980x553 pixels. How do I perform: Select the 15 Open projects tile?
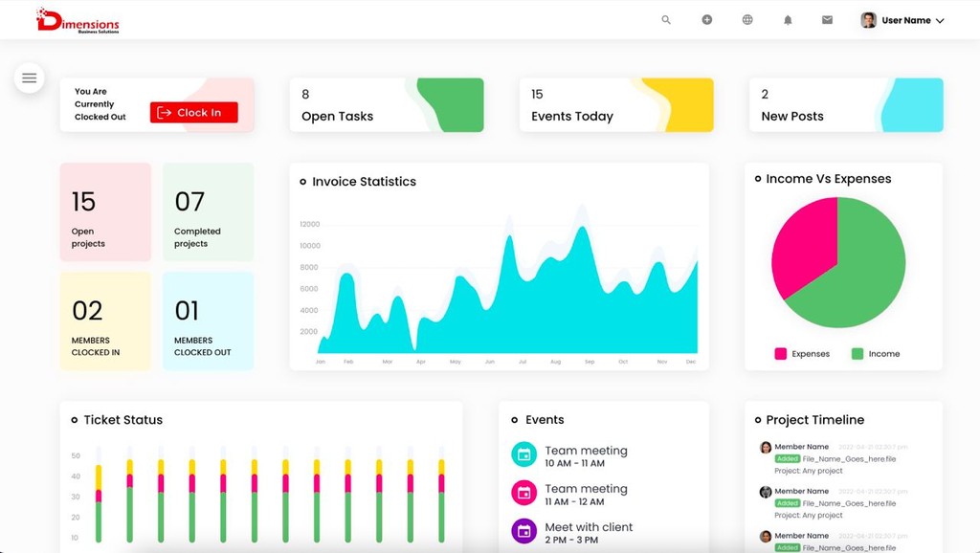[x=105, y=211]
